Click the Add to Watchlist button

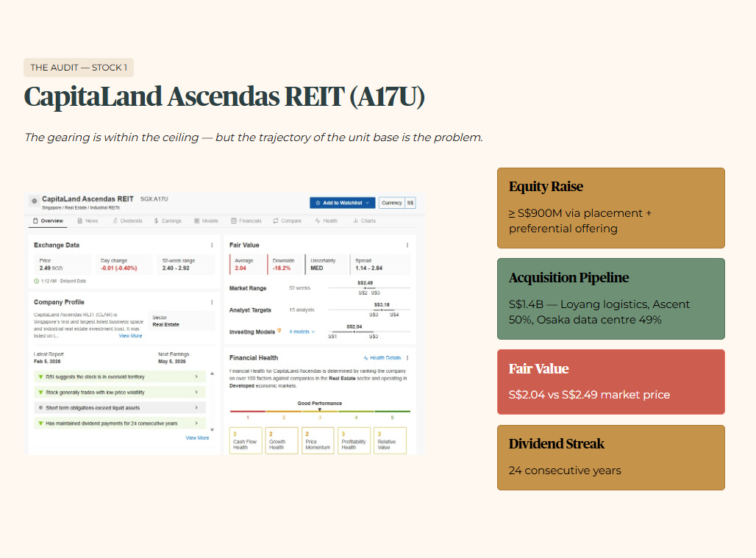point(342,203)
